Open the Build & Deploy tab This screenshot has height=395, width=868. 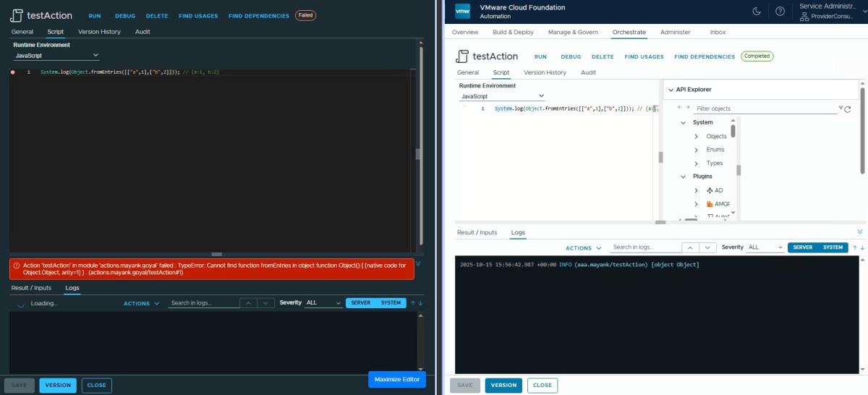[513, 33]
